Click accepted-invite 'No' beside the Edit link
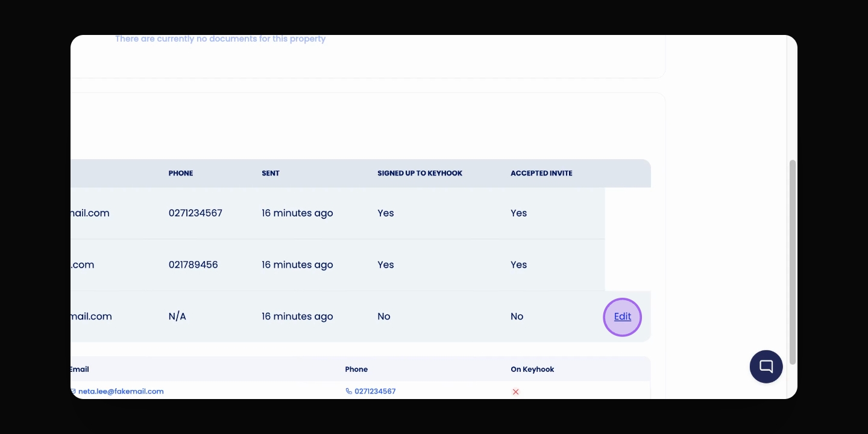This screenshot has height=434, width=868. pyautogui.click(x=517, y=316)
